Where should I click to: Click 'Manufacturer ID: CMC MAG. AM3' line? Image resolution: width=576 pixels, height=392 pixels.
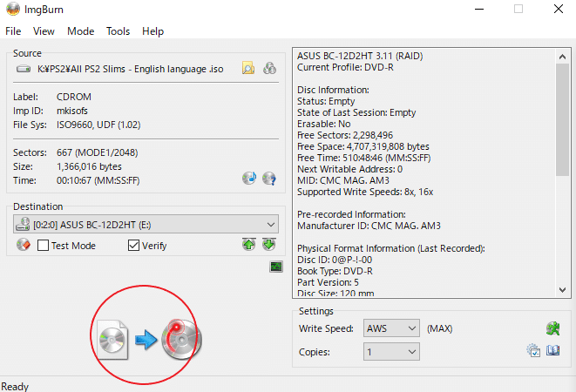pyautogui.click(x=369, y=226)
